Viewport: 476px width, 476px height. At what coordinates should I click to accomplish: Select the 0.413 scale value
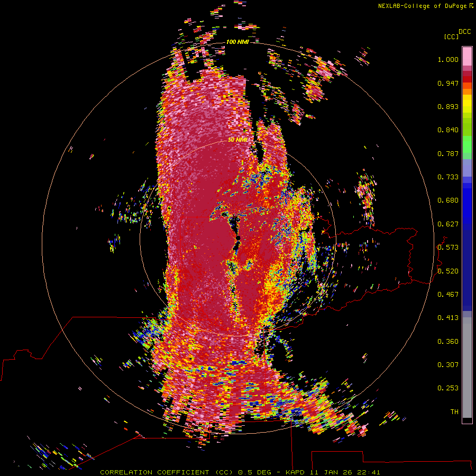(x=448, y=318)
